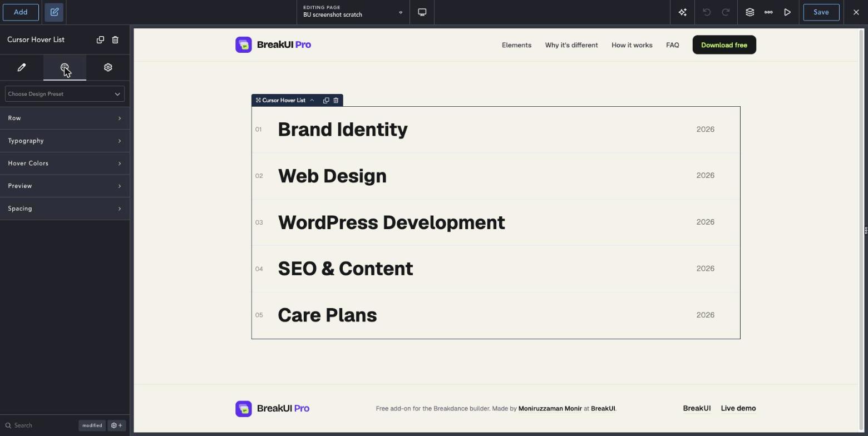
Task: Open the desktop breakpoint device selector
Action: click(x=422, y=12)
